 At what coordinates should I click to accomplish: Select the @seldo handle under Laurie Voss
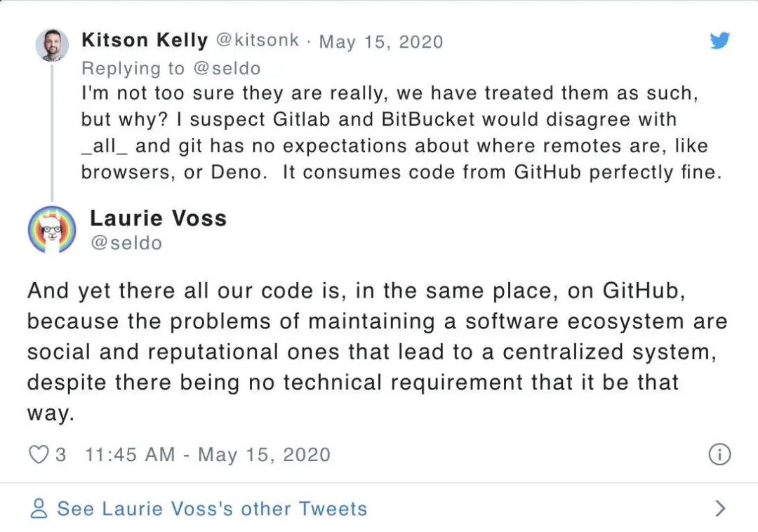click(126, 243)
